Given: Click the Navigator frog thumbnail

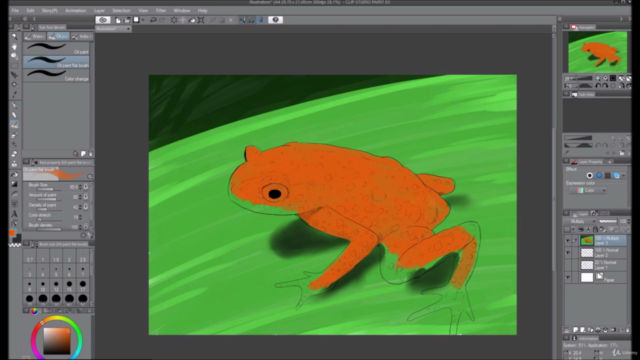Looking at the screenshot, I should [598, 52].
